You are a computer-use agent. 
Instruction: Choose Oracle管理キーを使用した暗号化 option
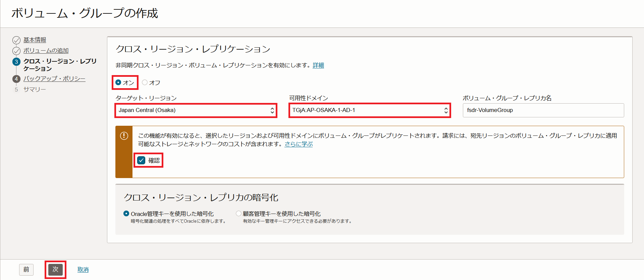126,214
